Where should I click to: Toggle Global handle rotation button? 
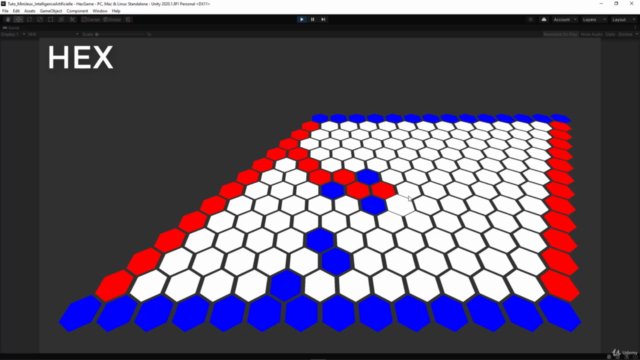112,20
